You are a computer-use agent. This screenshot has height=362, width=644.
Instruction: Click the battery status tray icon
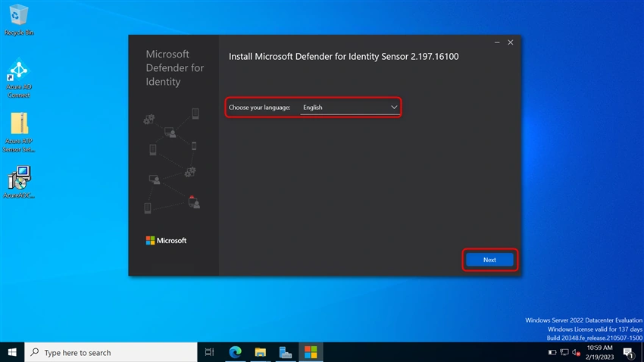[552, 352]
